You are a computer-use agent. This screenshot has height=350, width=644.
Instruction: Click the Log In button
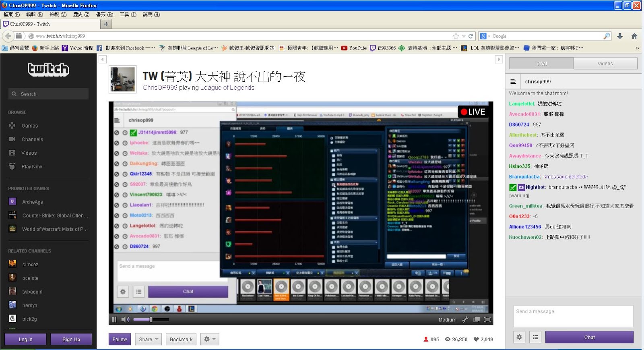click(x=25, y=339)
